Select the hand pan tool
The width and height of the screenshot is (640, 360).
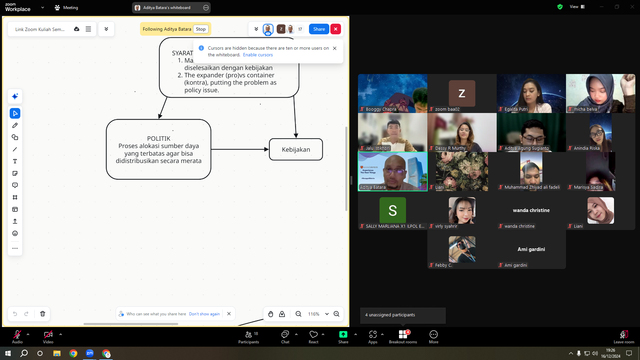270,314
